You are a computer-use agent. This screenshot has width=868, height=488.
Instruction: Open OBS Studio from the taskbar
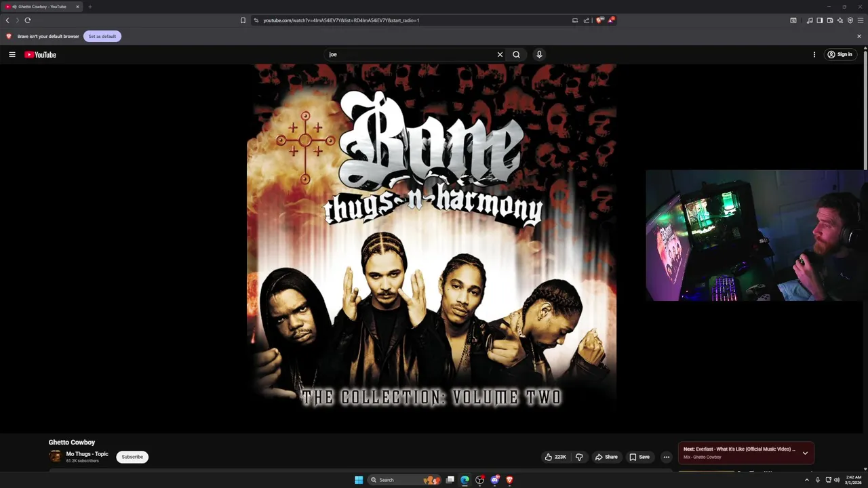[x=479, y=480]
